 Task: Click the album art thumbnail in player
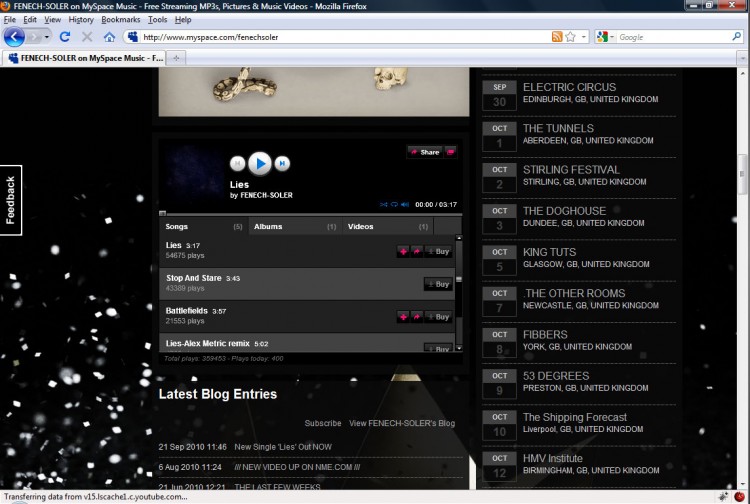(194, 173)
